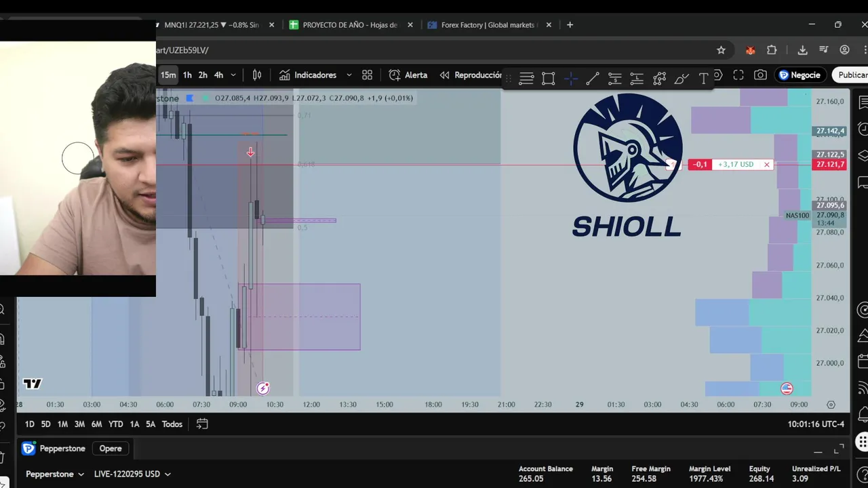Screen dimensions: 868x488
Task: Set range to 1M
Action: coord(62,424)
